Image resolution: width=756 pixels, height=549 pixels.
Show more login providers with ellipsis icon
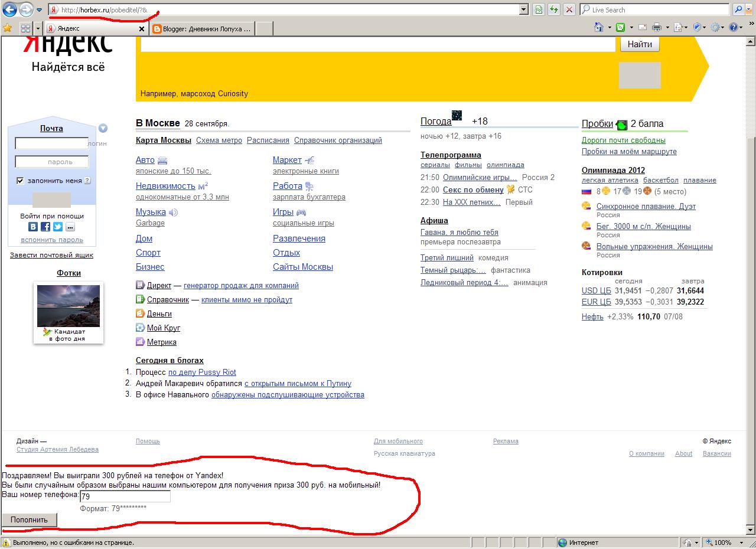pyautogui.click(x=70, y=227)
